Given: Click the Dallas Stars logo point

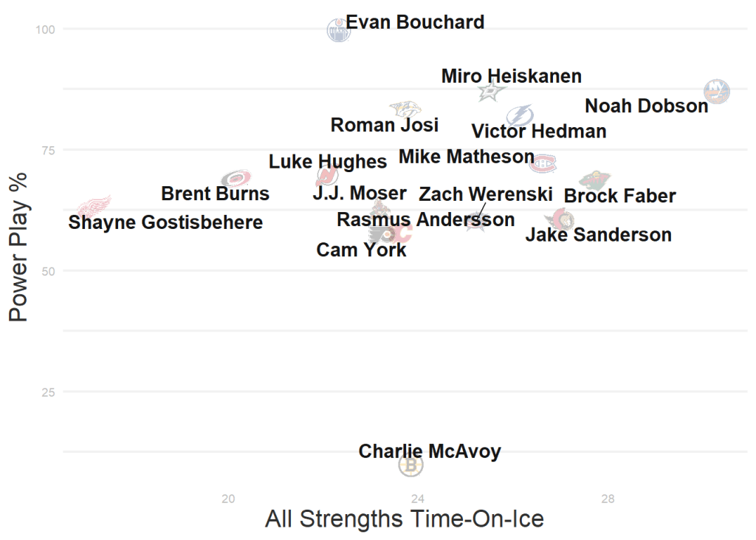Looking at the screenshot, I should [x=491, y=91].
